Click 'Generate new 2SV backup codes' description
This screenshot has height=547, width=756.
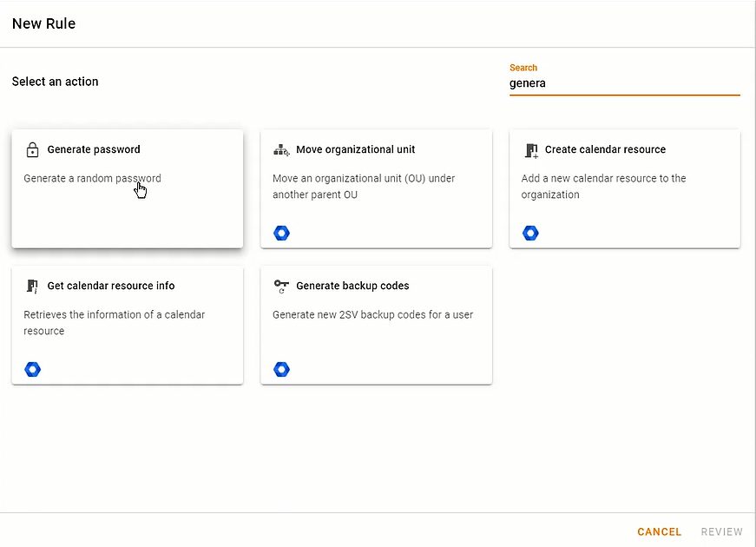372,314
